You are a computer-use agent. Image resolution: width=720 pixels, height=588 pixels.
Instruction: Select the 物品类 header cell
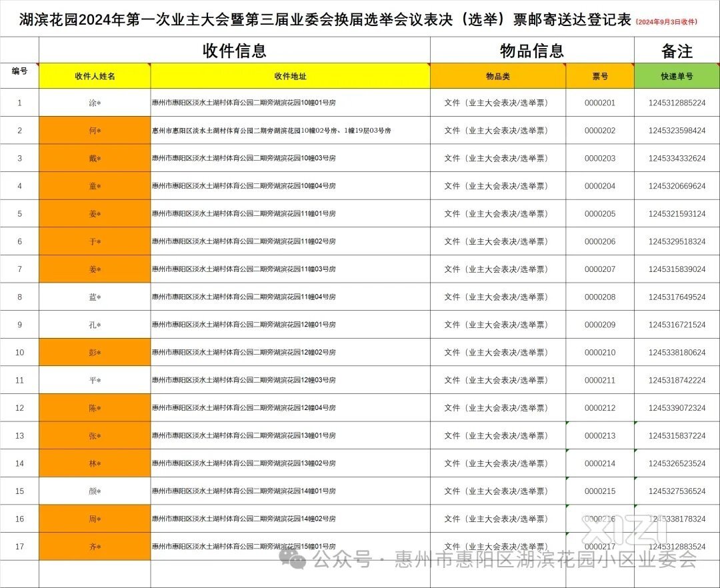(498, 76)
